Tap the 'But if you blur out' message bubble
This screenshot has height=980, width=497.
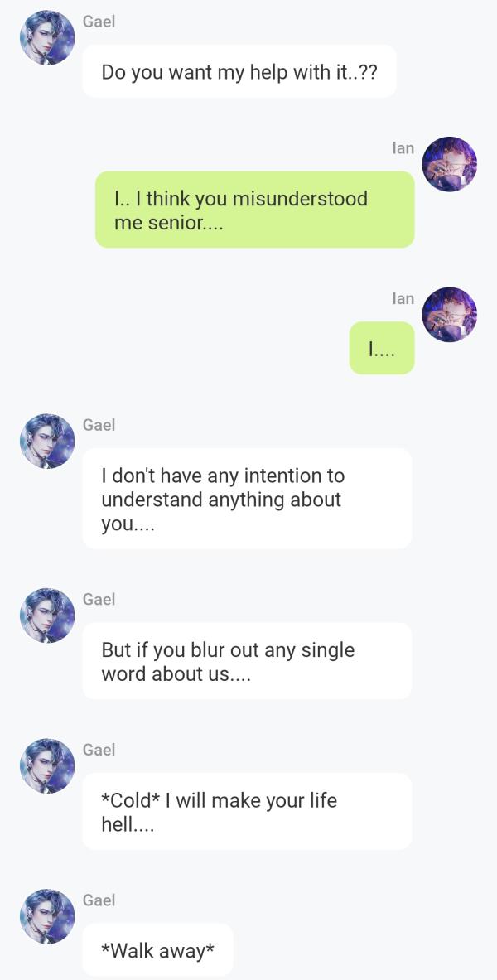click(x=247, y=661)
